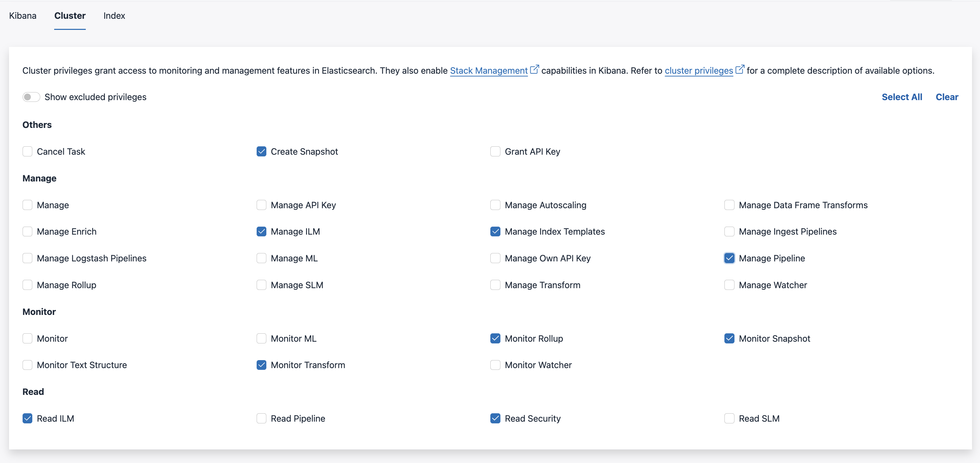Switch to the Kibana tab

(x=23, y=16)
